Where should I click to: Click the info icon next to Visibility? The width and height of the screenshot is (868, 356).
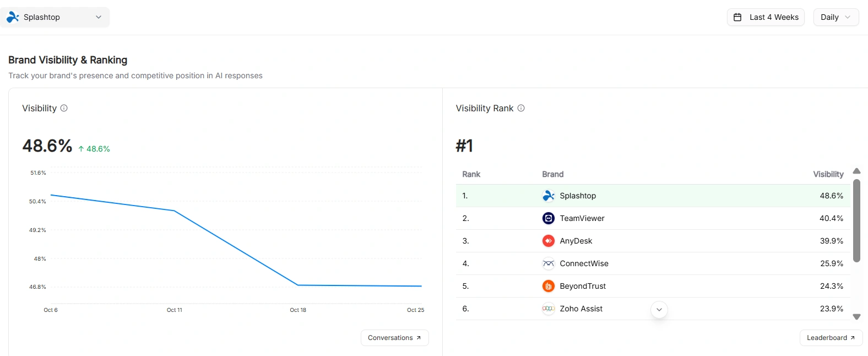(64, 108)
